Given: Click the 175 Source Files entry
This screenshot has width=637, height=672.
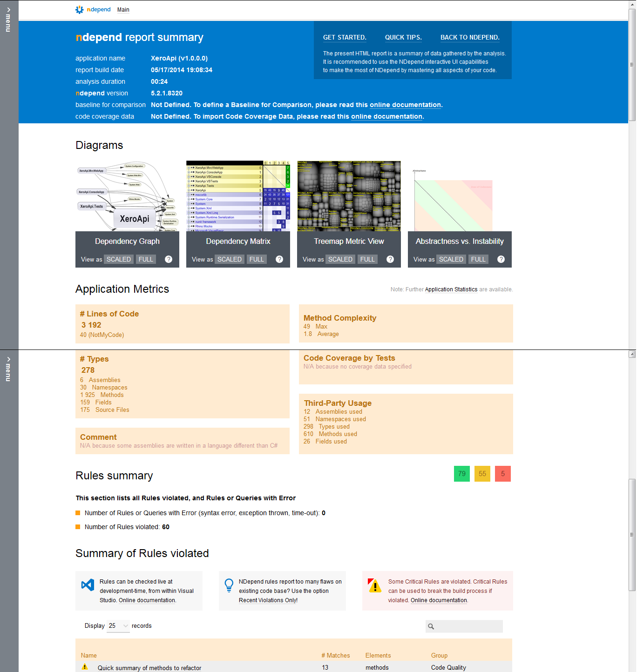Looking at the screenshot, I should (x=105, y=410).
